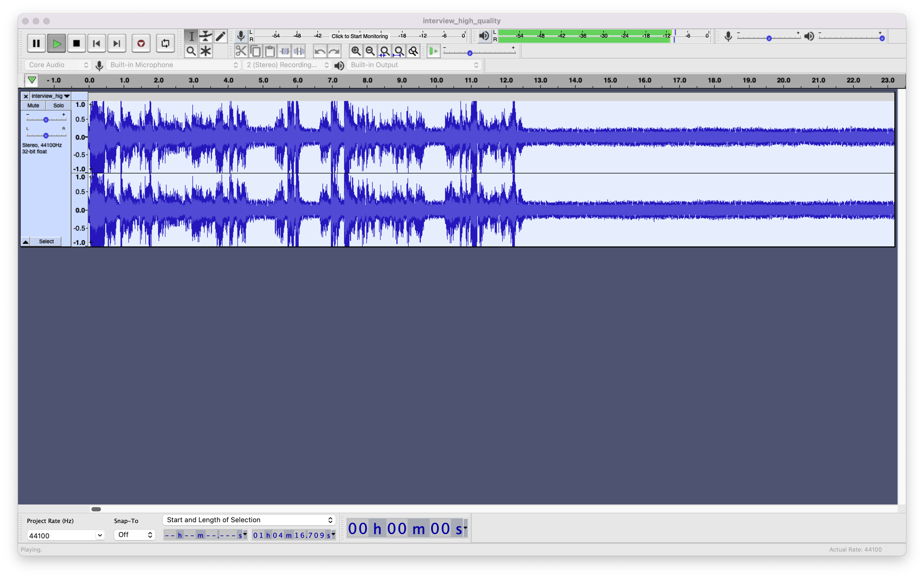
Task: Click timeline ruler at 5.0 mark
Action: 263,80
